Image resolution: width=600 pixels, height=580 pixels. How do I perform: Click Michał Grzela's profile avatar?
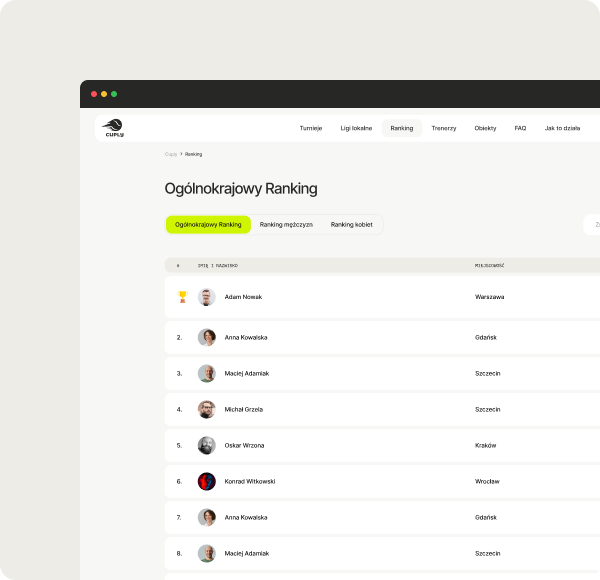click(x=207, y=409)
